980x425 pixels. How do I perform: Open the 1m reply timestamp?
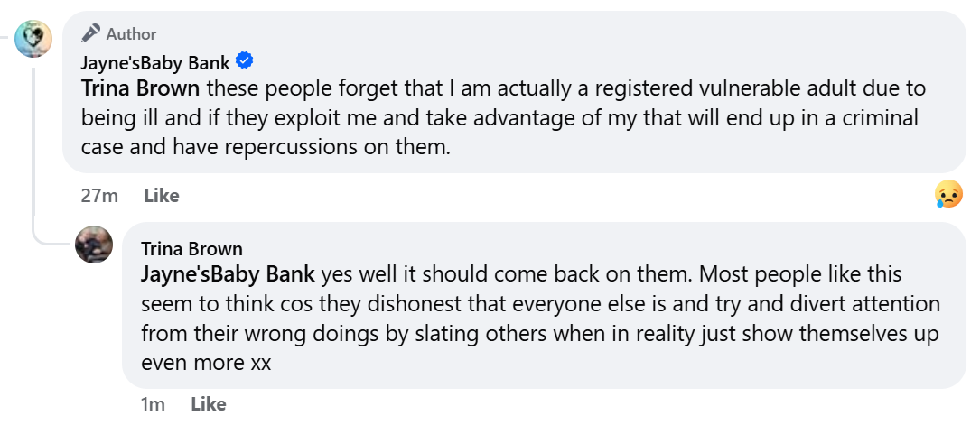(154, 404)
